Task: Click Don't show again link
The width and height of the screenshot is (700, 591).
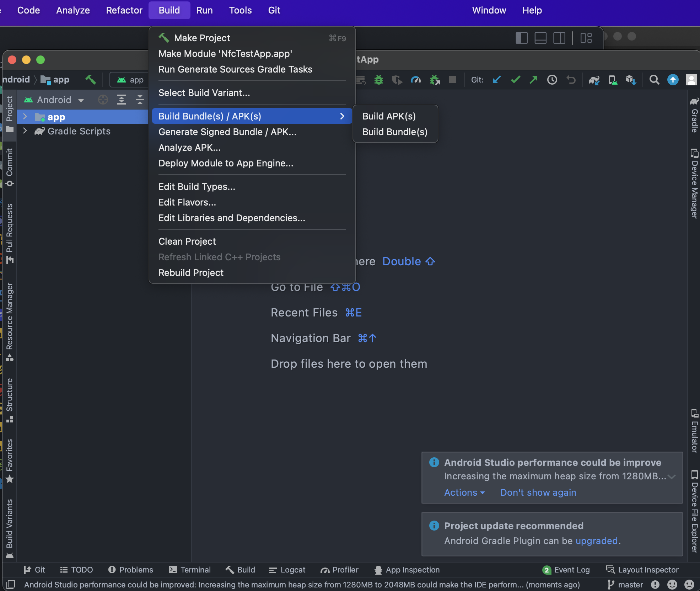Action: 538,492
